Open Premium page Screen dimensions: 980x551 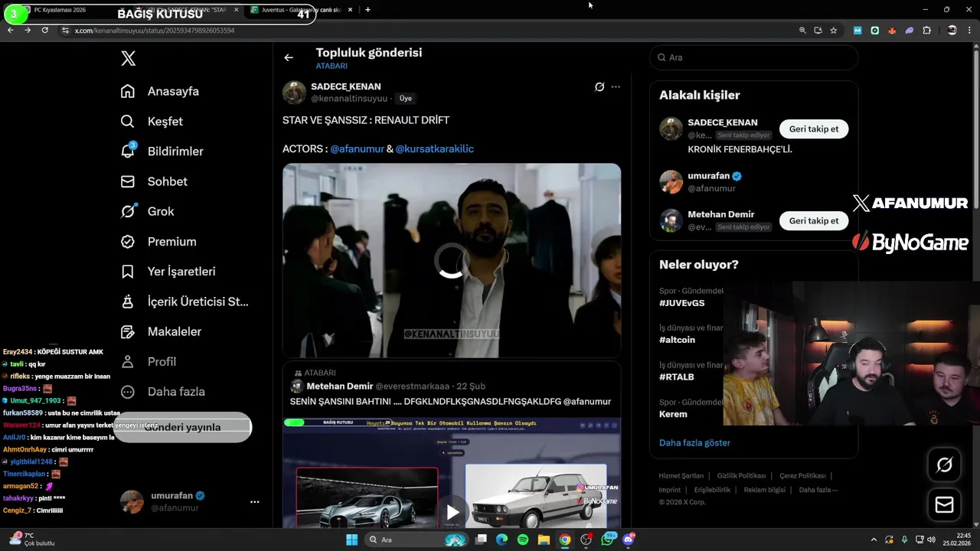[158, 241]
